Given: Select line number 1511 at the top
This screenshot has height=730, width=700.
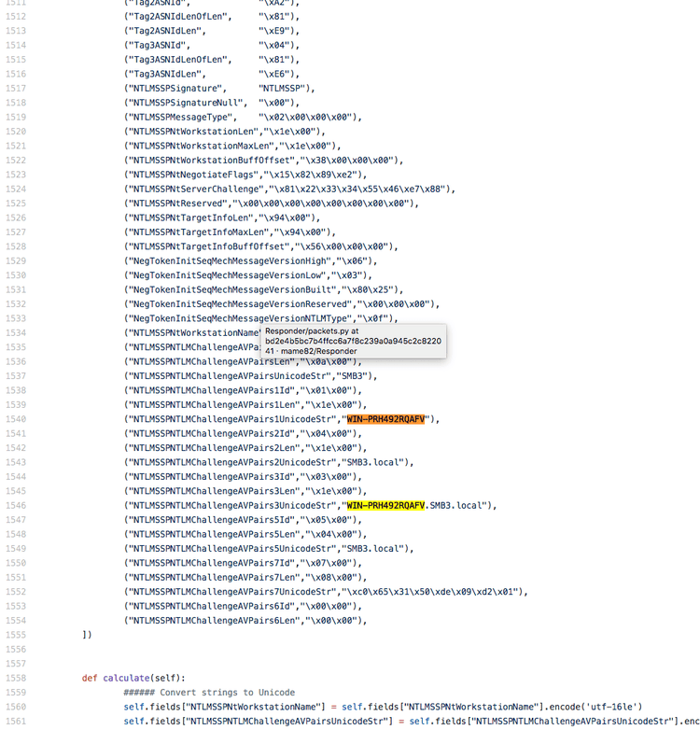Looking at the screenshot, I should 15,2.
